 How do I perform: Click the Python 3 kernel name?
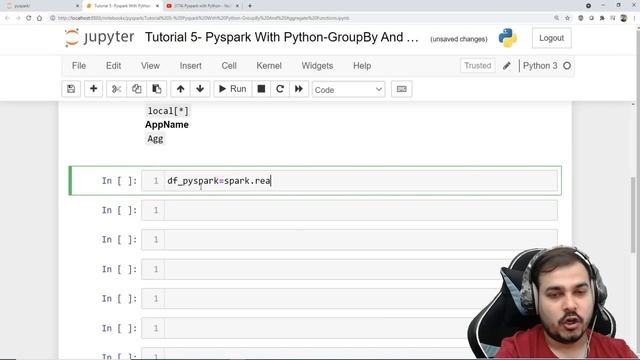(540, 66)
